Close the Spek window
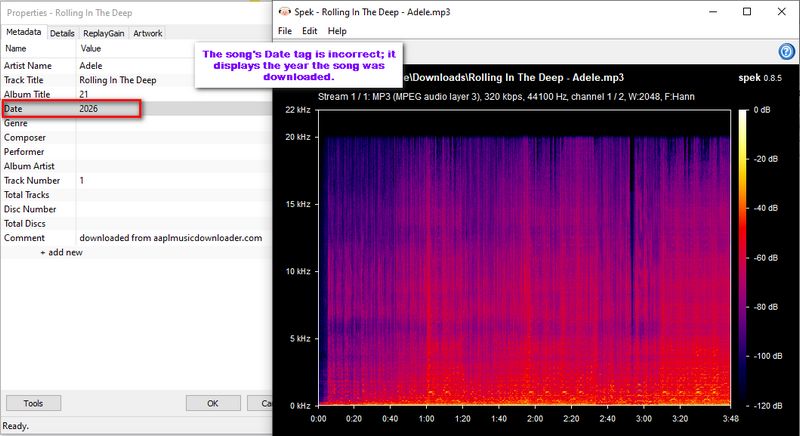The image size is (800, 436). 782,12
